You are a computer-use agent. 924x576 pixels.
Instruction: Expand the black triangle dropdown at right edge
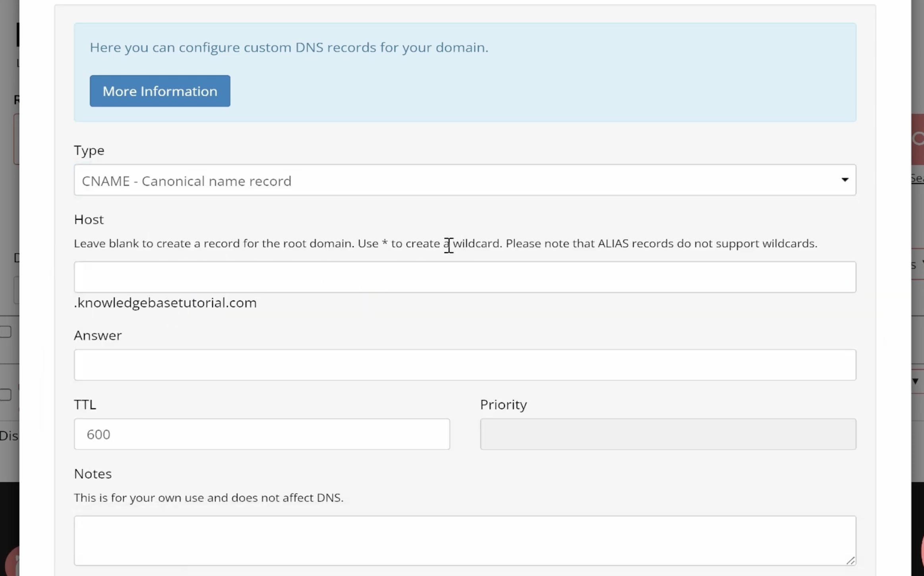(915, 381)
